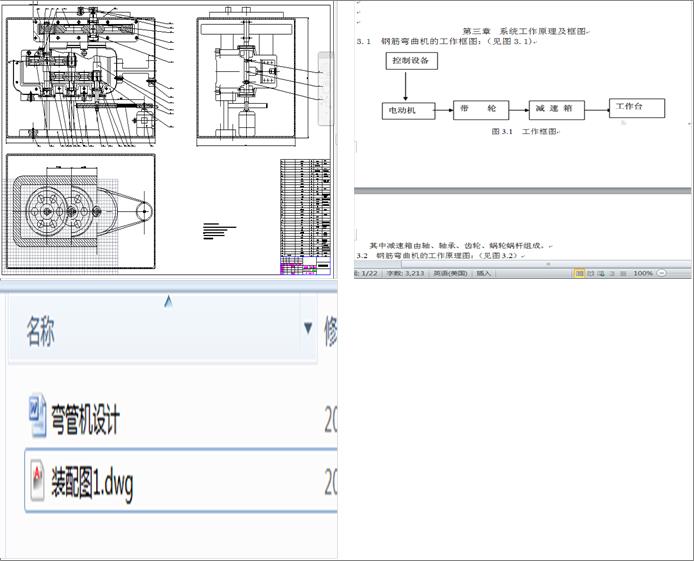Click the 电动机 box in the flowchart
The height and width of the screenshot is (561, 694).
409,111
